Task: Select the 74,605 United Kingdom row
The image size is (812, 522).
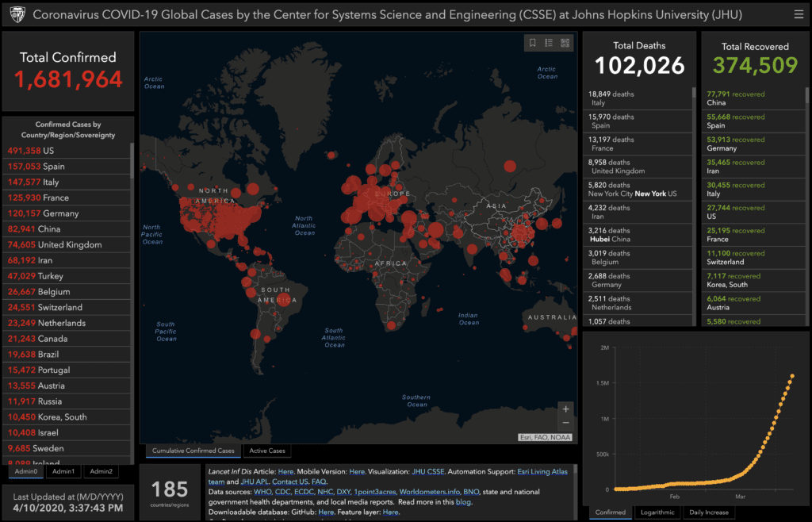Action: tap(67, 244)
